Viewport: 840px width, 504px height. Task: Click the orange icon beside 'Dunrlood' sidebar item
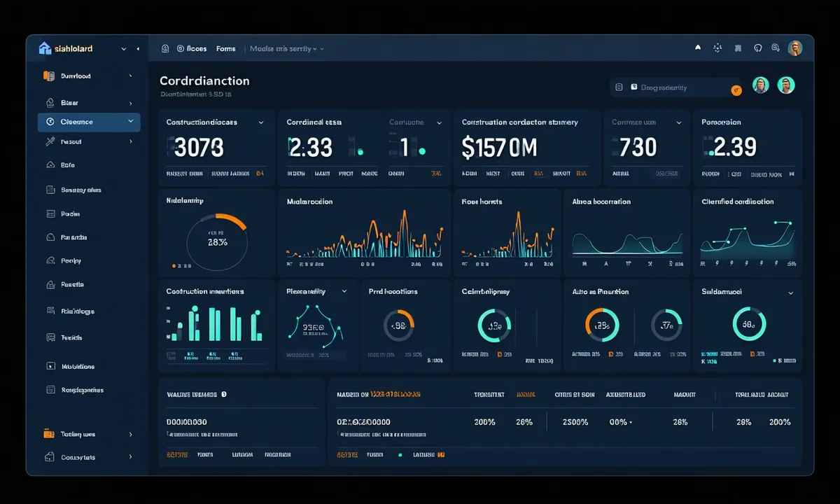[x=49, y=76]
